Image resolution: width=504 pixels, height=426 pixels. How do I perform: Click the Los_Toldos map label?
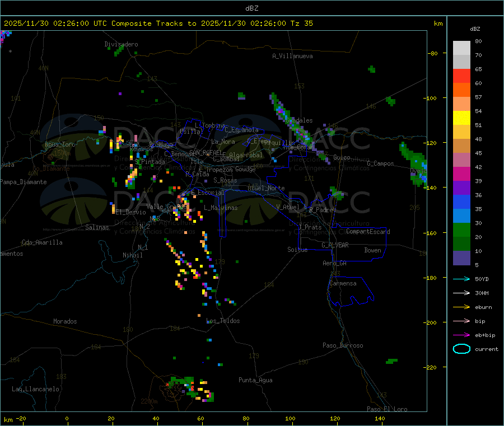coord(223,321)
